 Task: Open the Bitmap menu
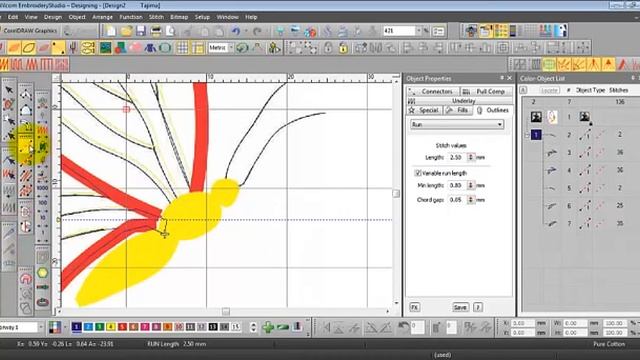tap(179, 17)
